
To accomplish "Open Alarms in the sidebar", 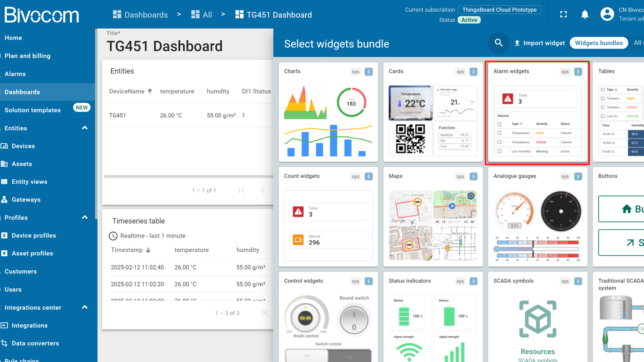I will 15,74.
